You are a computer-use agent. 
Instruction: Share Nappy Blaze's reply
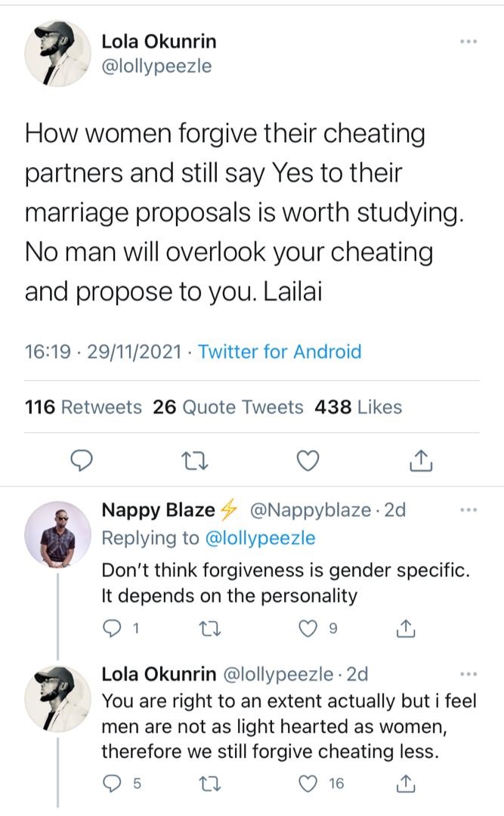406,628
